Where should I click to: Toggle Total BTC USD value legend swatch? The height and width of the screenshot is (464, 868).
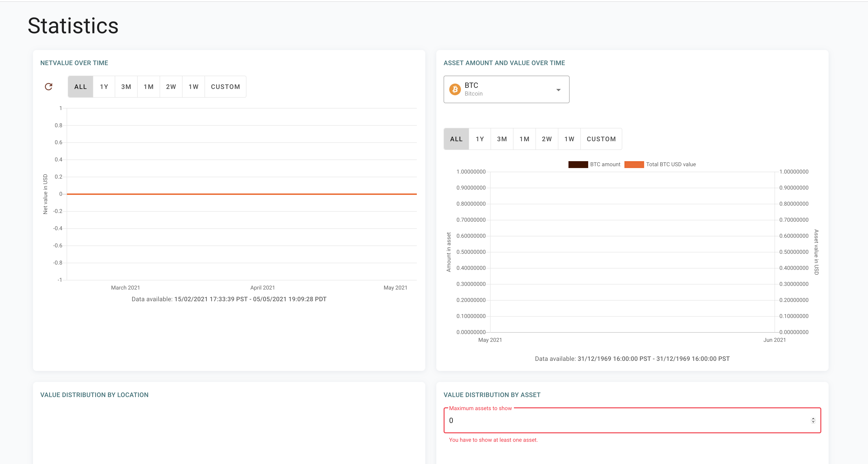coord(634,165)
